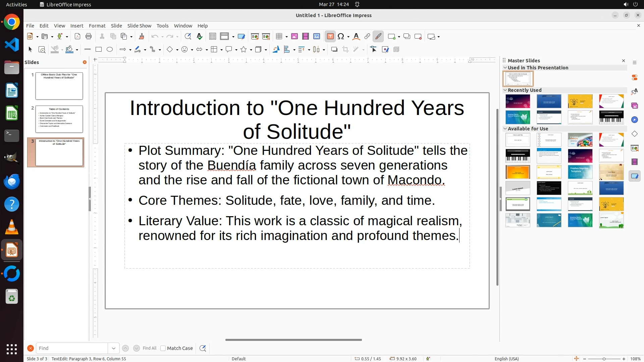644x362 pixels.
Task: Click the Insert Table icon
Action: coord(279,37)
